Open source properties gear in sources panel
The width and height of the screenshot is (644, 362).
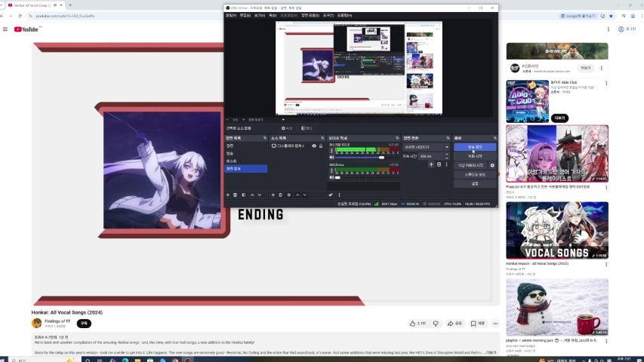(x=288, y=195)
